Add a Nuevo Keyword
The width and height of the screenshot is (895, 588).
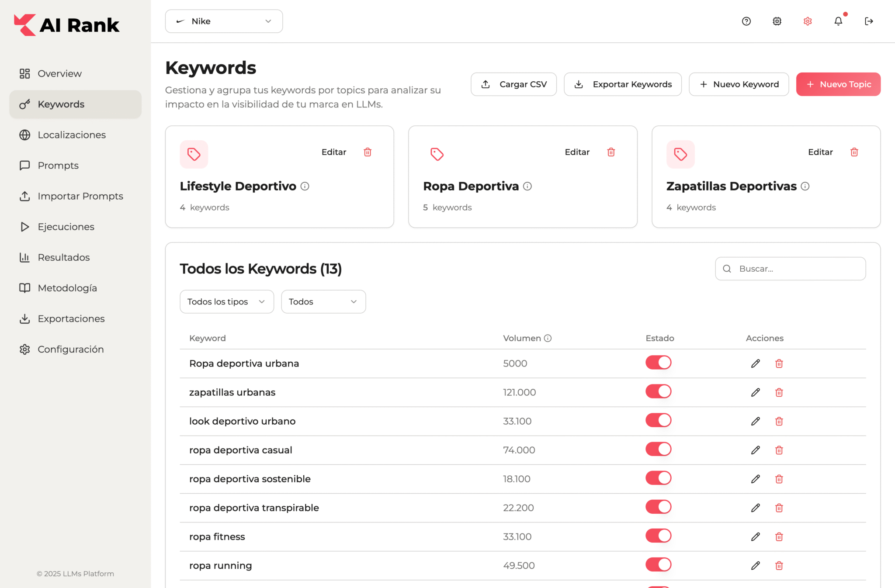(739, 84)
